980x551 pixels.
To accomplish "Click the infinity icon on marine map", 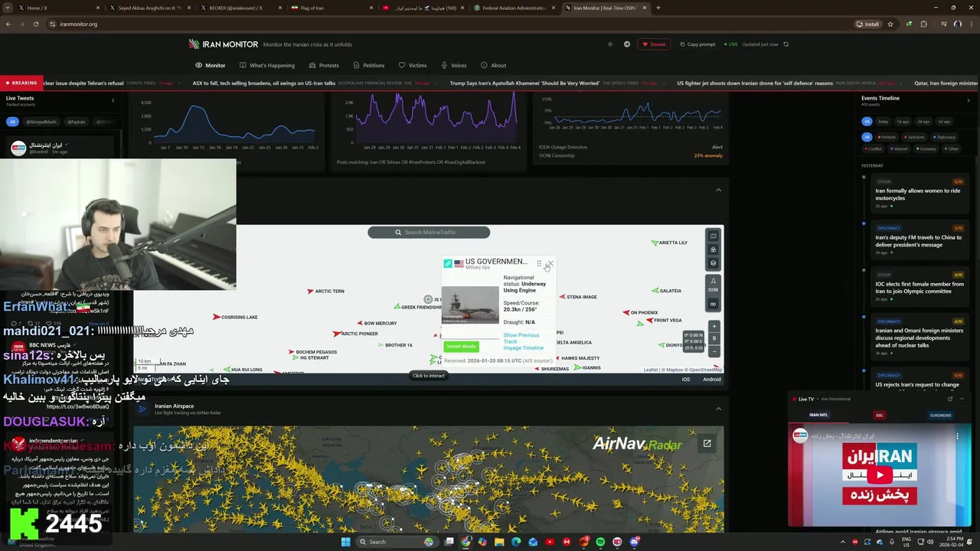I will pos(713,304).
